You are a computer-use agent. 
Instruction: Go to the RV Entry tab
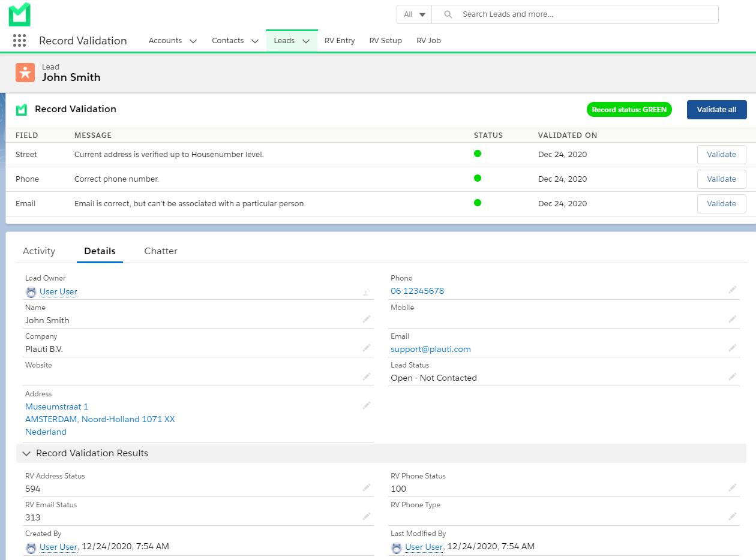coord(340,41)
